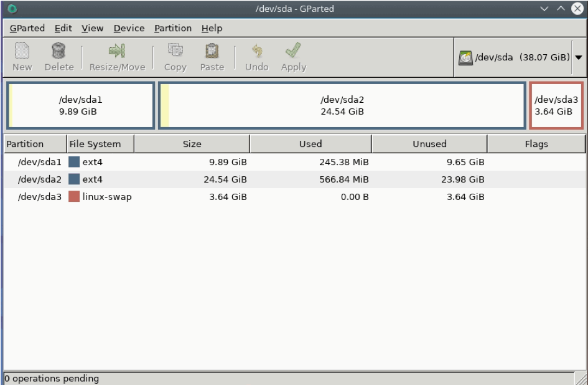Open the device selector dropdown arrow
The height and width of the screenshot is (385, 588).
coord(579,57)
